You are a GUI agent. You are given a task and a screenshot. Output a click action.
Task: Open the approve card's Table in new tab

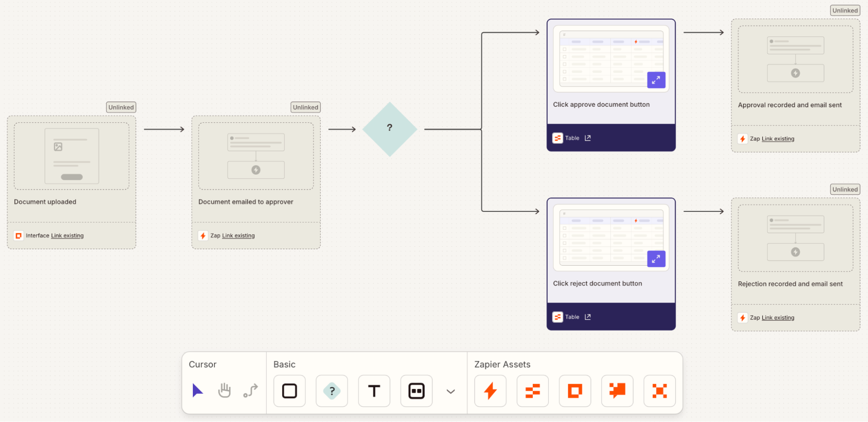click(x=588, y=138)
